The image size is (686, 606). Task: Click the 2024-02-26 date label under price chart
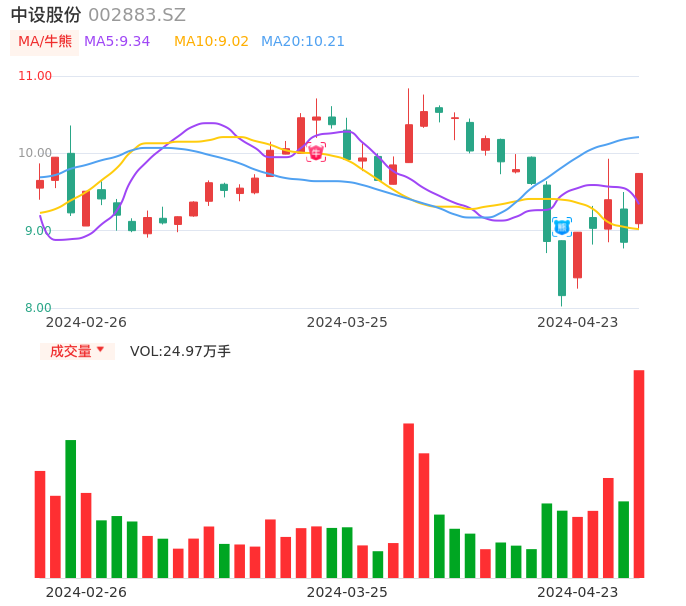tap(86, 322)
